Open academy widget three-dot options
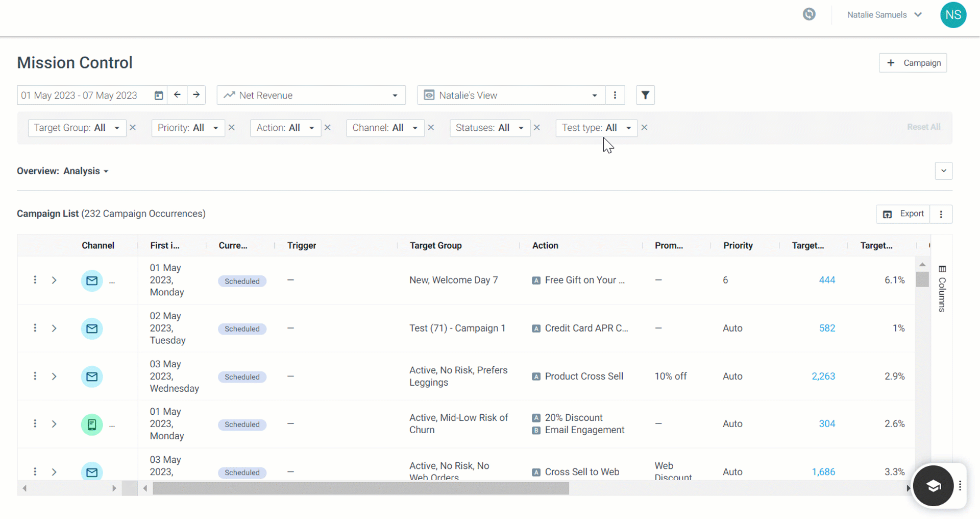 tap(960, 486)
